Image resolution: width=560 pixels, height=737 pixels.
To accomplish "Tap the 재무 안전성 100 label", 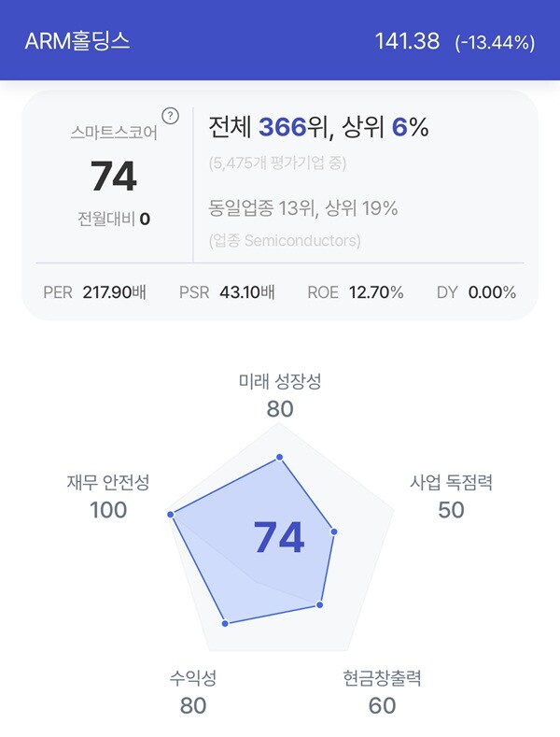I will [108, 497].
